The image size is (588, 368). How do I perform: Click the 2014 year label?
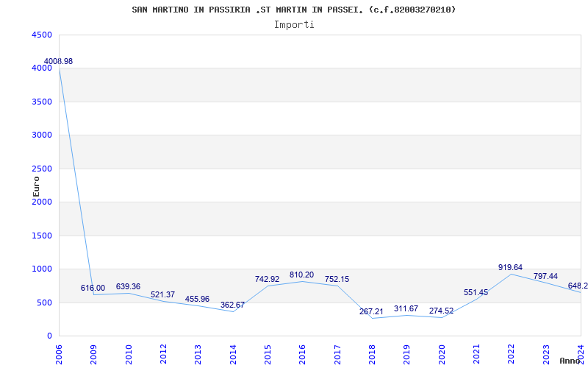coord(233,354)
